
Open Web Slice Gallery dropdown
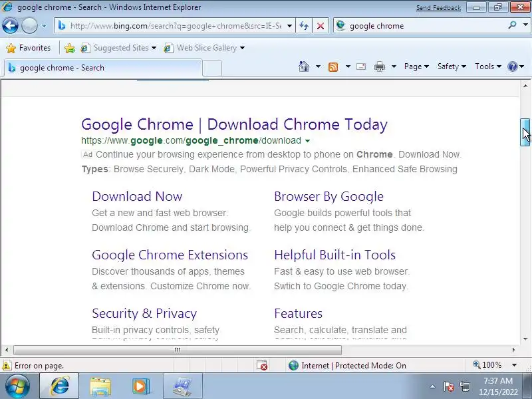[204, 48]
